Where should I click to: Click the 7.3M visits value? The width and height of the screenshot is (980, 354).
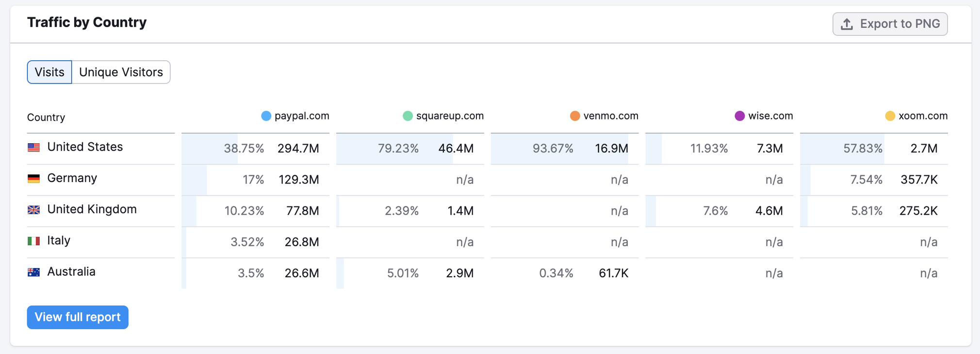click(x=770, y=148)
